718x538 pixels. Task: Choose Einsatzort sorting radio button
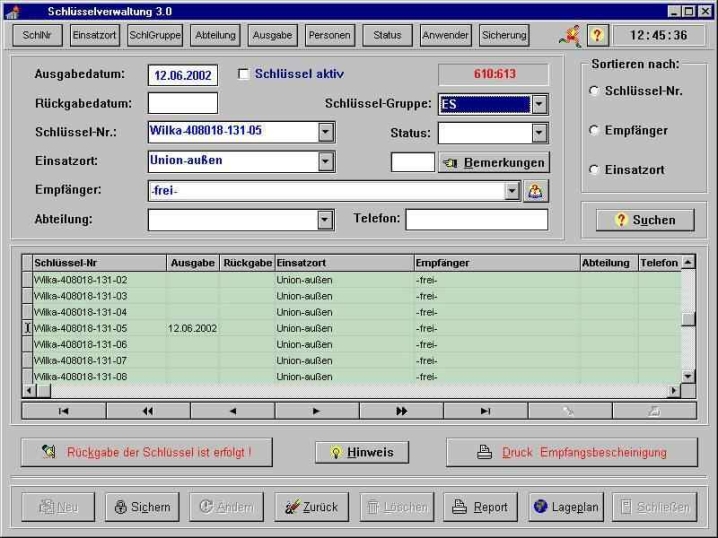(594, 171)
